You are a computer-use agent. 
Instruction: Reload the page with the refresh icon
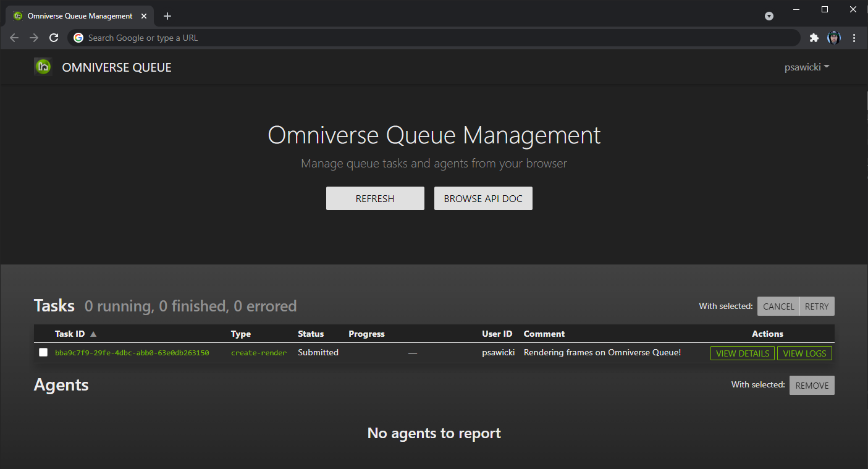coord(54,38)
